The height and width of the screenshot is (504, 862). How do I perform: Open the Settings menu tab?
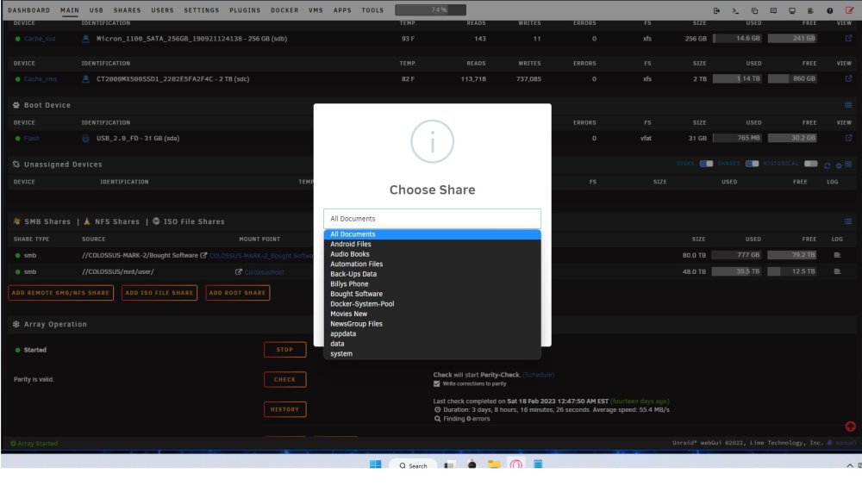click(x=201, y=10)
